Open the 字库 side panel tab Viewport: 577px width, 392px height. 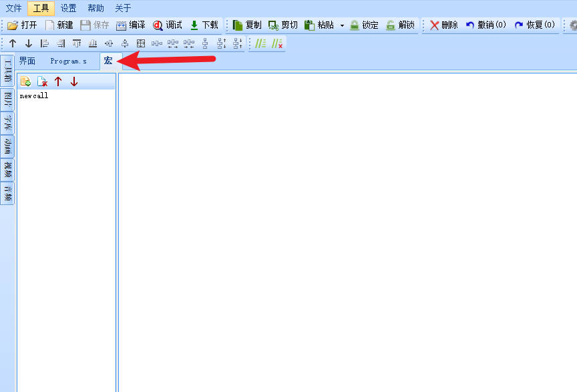(x=7, y=123)
